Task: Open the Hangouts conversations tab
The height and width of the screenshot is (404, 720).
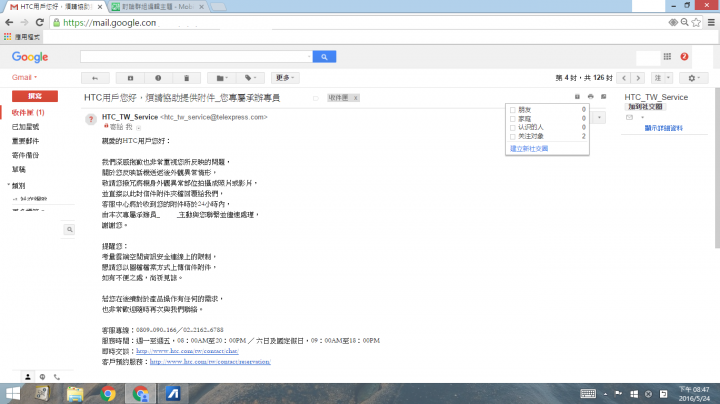Action: 42,377
